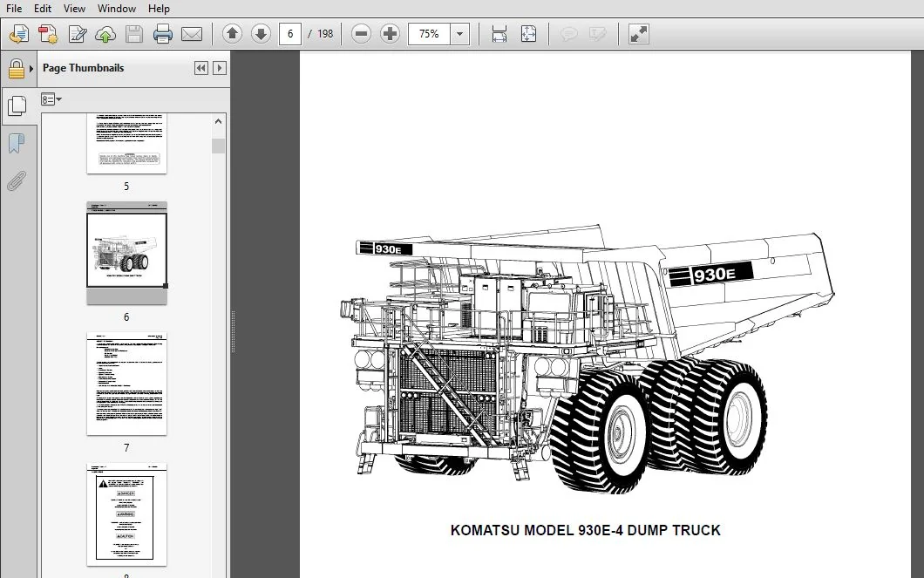Viewport: 924px width, 578px height.
Task: Click the Save floppy disk icon
Action: [x=134, y=34]
